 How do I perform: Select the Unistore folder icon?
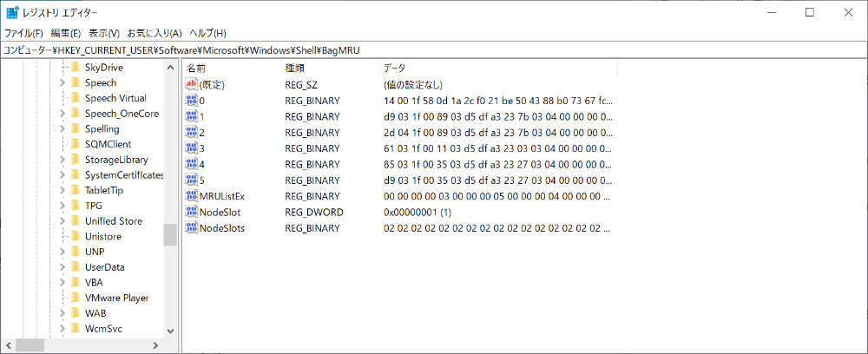click(x=76, y=236)
